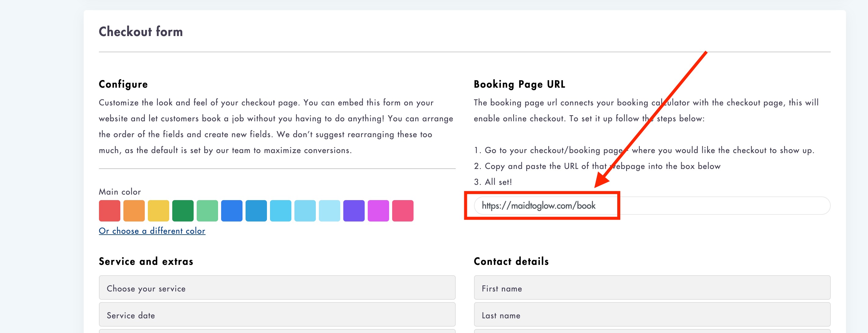Click the '3. All set!' step text
The height and width of the screenshot is (333, 868).
coord(493,182)
